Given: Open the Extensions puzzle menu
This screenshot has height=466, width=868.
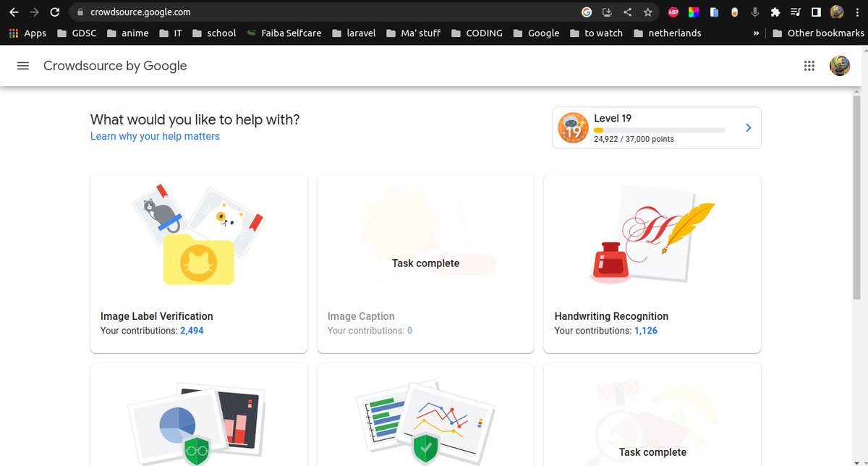Looking at the screenshot, I should (775, 12).
